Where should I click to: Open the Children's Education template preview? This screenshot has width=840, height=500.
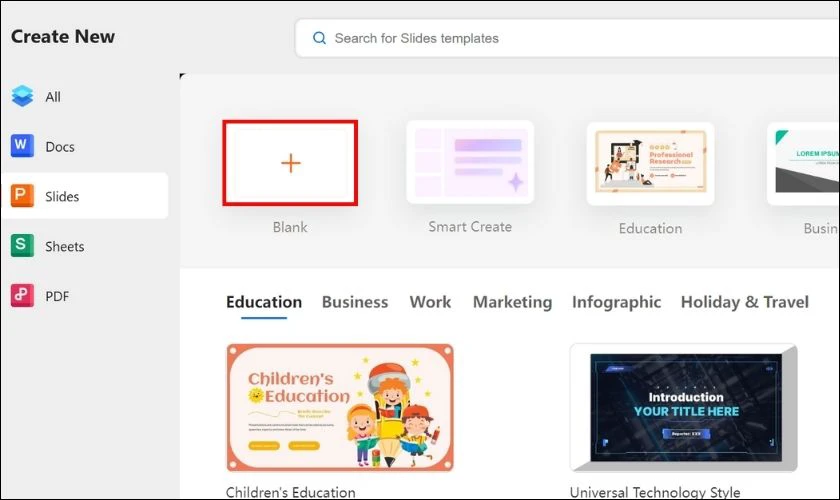tap(340, 408)
